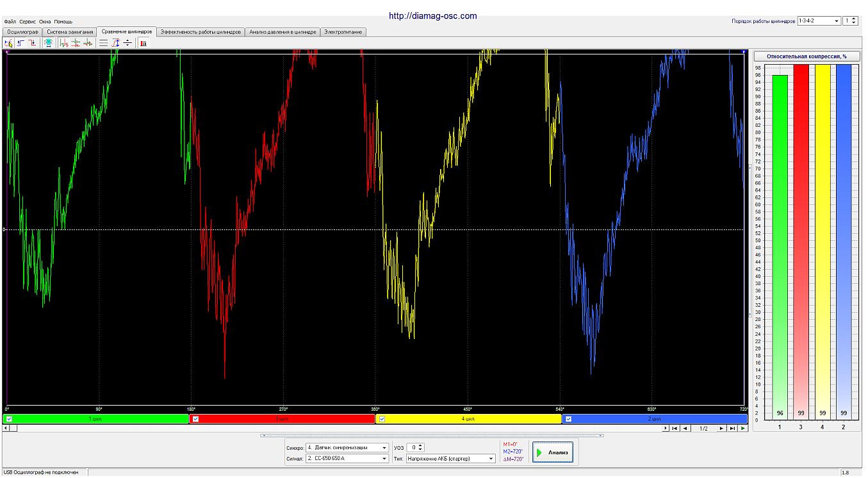Jump to the first page button
The image size is (868, 478).
click(675, 428)
